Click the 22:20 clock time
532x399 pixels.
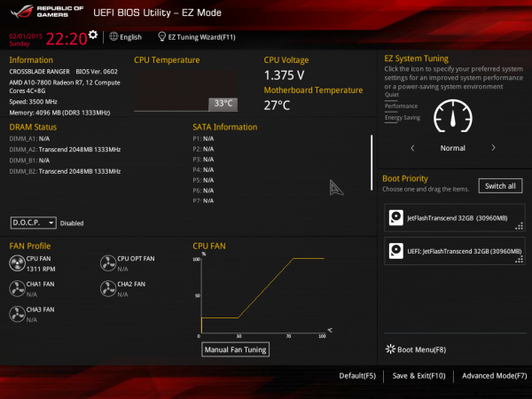66,39
